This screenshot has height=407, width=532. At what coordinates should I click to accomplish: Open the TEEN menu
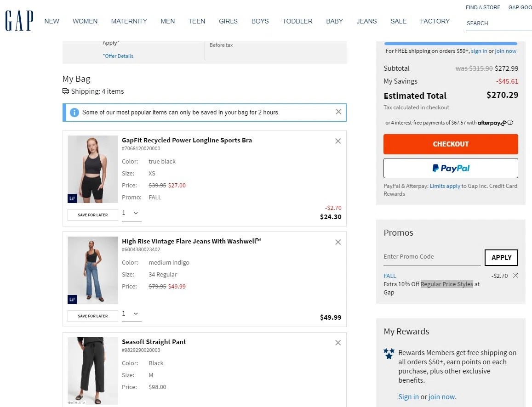tap(197, 21)
